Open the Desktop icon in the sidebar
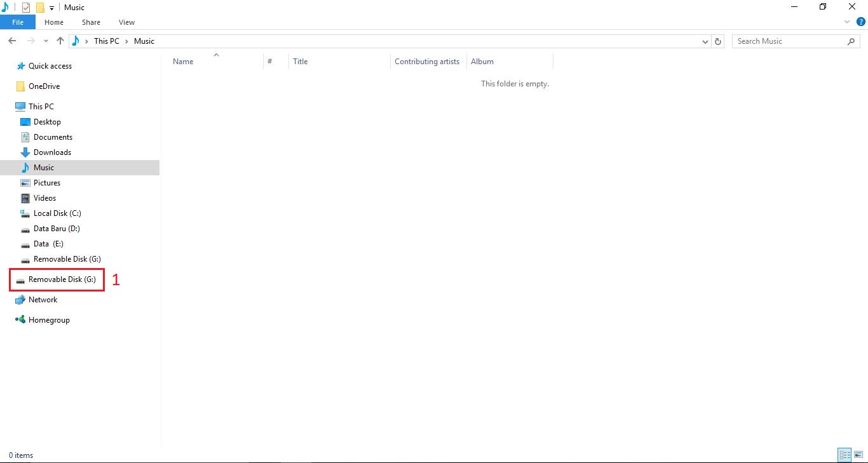868x463 pixels. point(25,122)
